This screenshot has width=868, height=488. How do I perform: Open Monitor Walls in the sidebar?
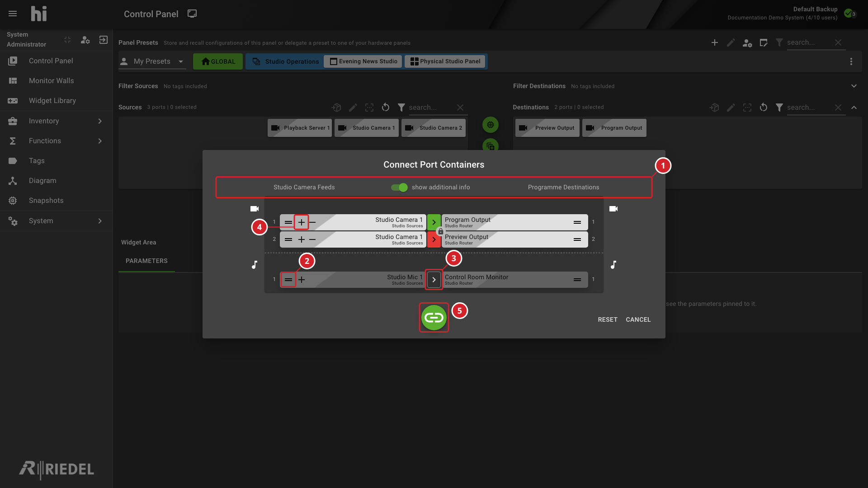click(x=56, y=81)
